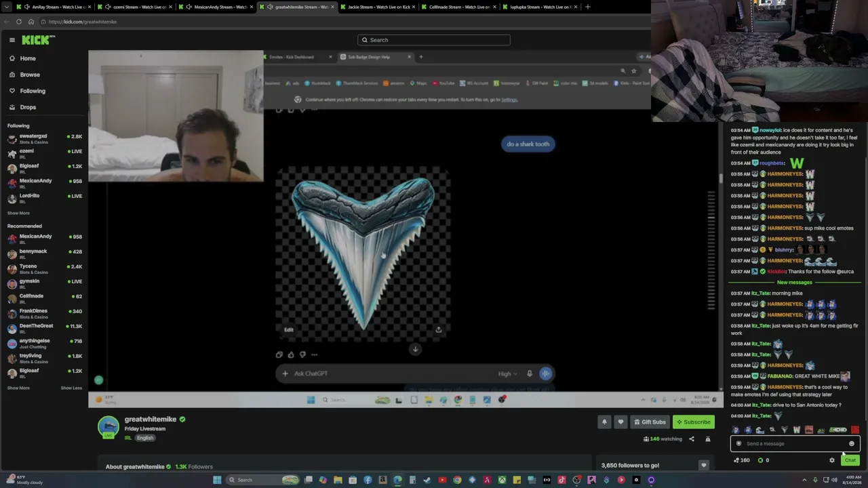Open the system tray overflow chevron

point(804,481)
